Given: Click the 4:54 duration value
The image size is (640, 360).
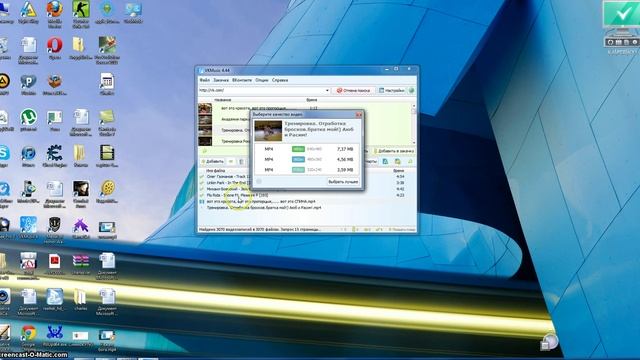Looking at the screenshot, I should click(x=400, y=177).
